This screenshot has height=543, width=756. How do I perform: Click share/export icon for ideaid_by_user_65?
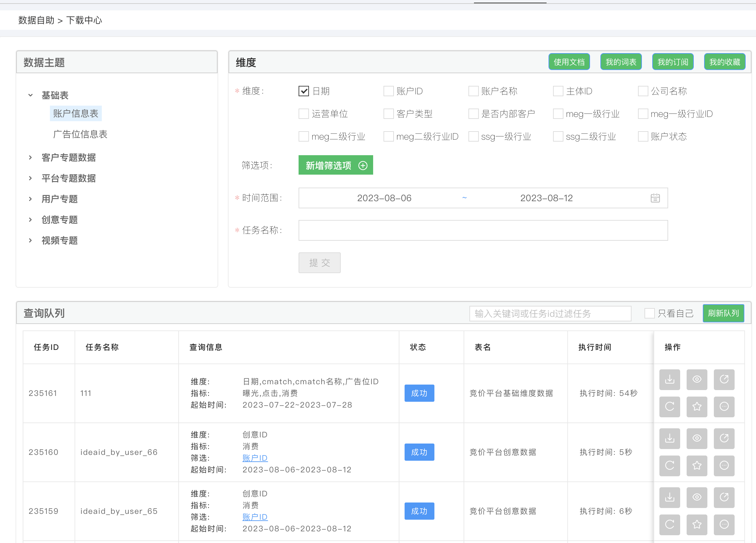724,497
